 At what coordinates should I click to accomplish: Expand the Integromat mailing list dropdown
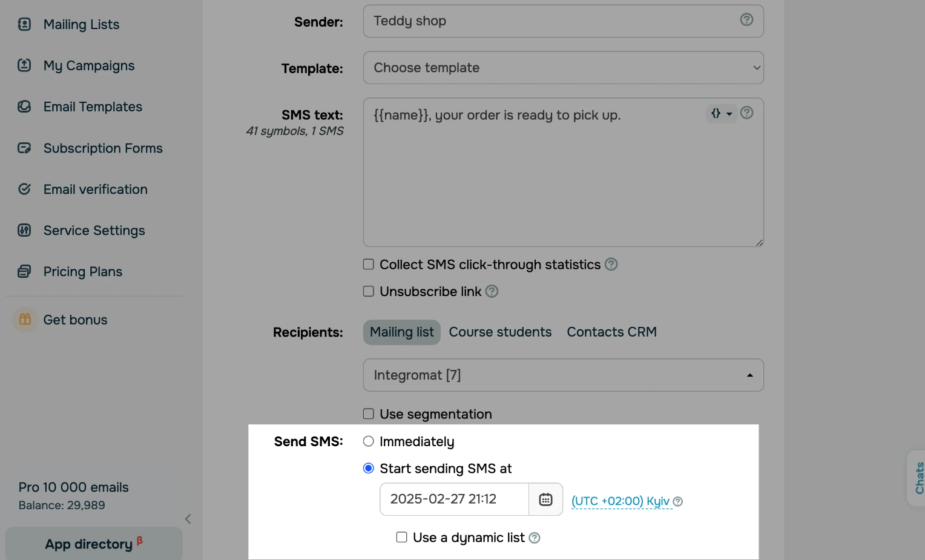[x=563, y=375]
